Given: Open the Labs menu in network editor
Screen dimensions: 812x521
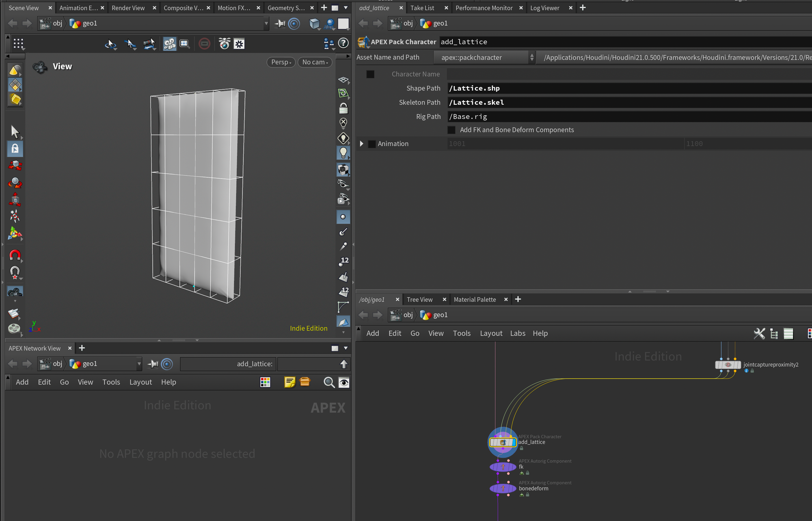Looking at the screenshot, I should point(517,333).
